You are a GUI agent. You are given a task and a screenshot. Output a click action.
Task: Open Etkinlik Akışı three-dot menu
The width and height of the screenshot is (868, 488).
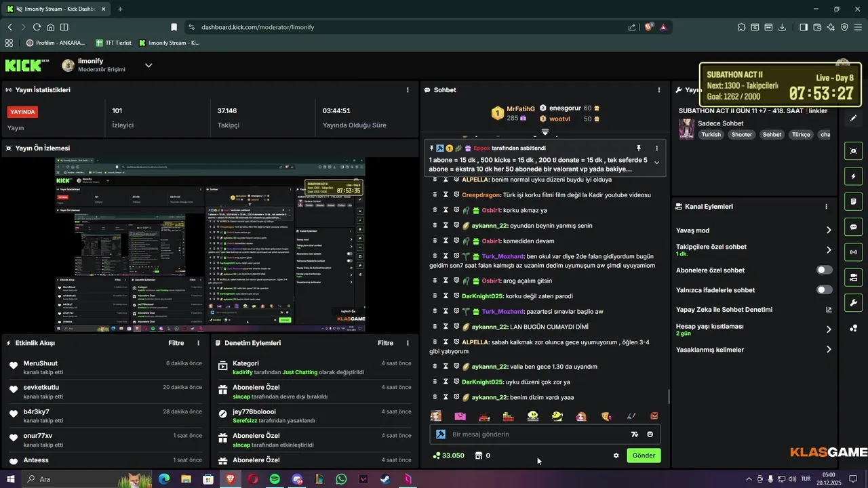click(x=198, y=343)
